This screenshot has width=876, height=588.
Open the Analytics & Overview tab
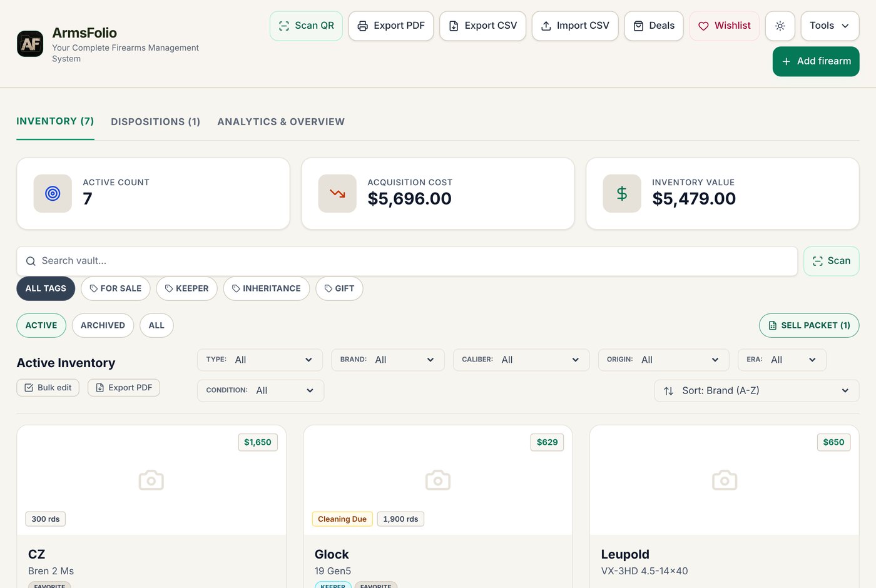click(281, 122)
